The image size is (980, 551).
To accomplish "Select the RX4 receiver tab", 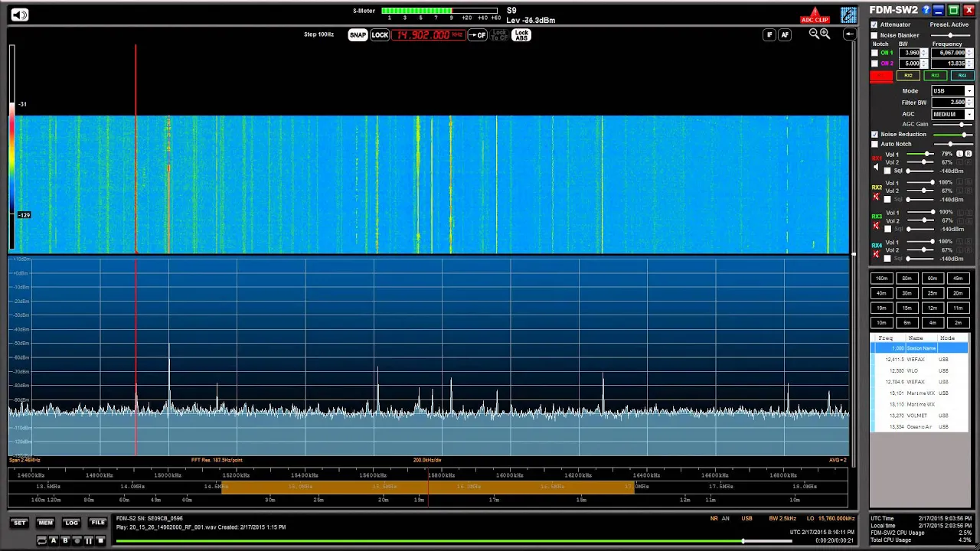I will [962, 76].
